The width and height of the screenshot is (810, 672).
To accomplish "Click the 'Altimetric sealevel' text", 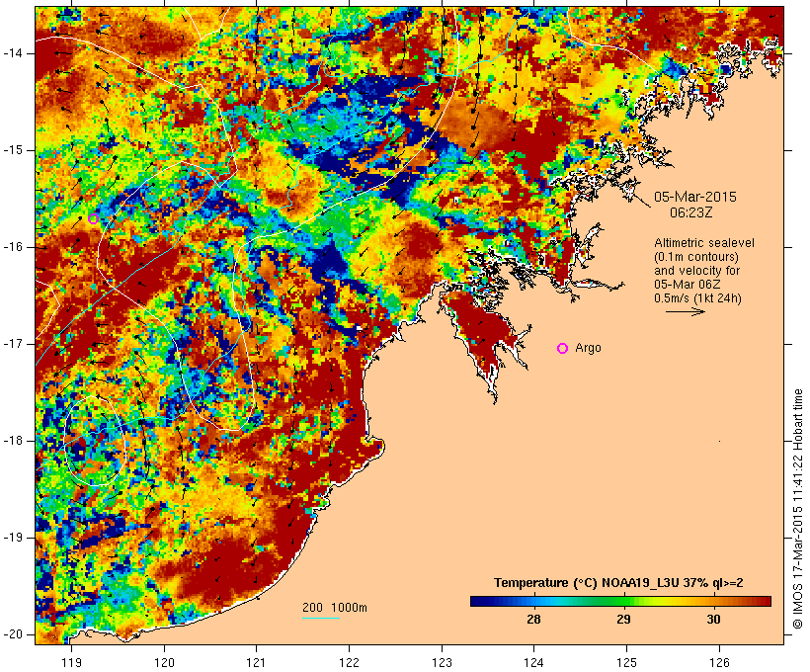I will [x=704, y=243].
